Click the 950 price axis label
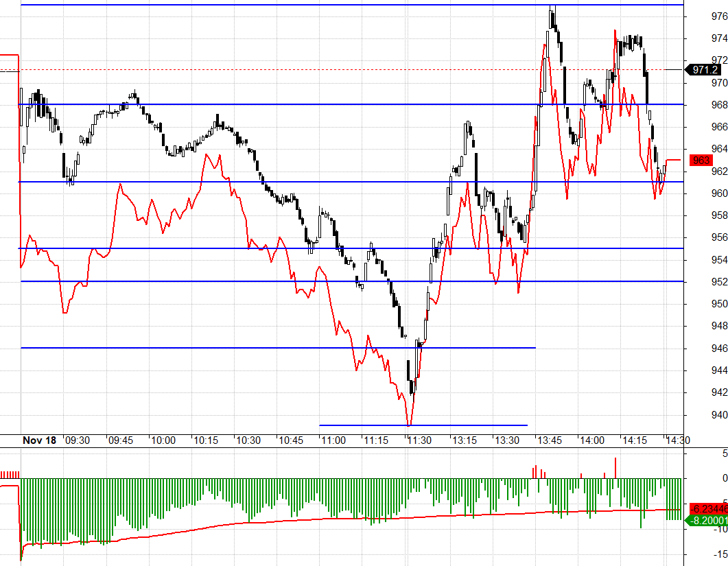This screenshot has height=566, width=728. pos(719,304)
